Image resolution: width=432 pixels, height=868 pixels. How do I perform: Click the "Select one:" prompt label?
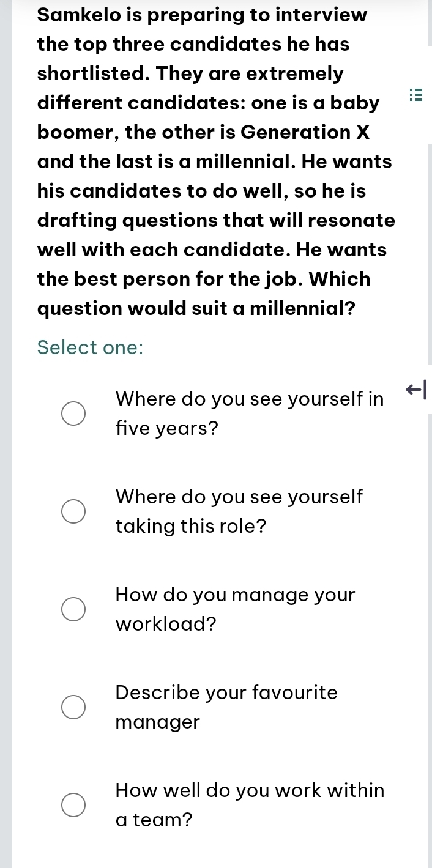click(x=91, y=347)
